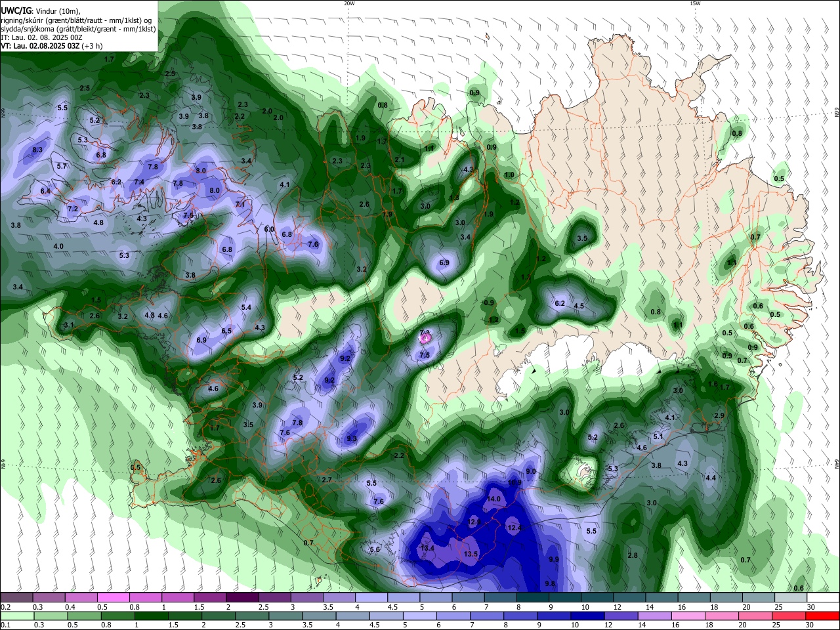Click the '64N' latitude label on right edge
The width and height of the screenshot is (840, 630).
pos(837,463)
